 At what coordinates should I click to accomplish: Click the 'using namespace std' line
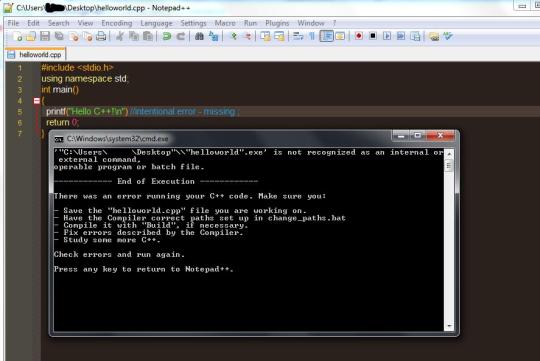[85, 79]
